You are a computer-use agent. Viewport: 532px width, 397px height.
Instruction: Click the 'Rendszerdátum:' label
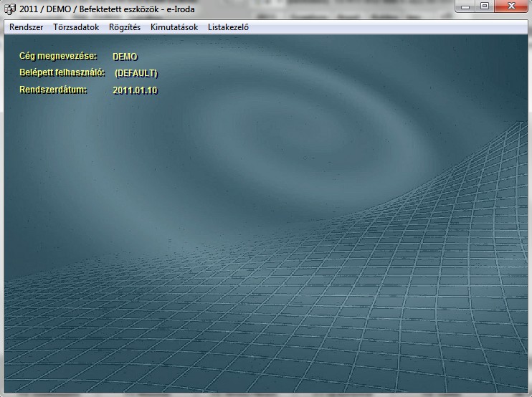point(53,90)
